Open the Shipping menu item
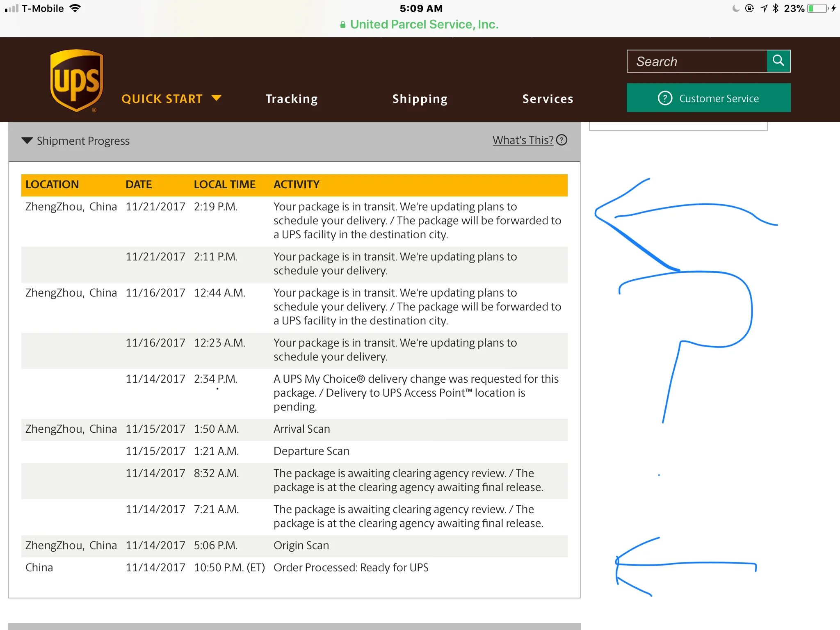The image size is (840, 630). coord(419,98)
